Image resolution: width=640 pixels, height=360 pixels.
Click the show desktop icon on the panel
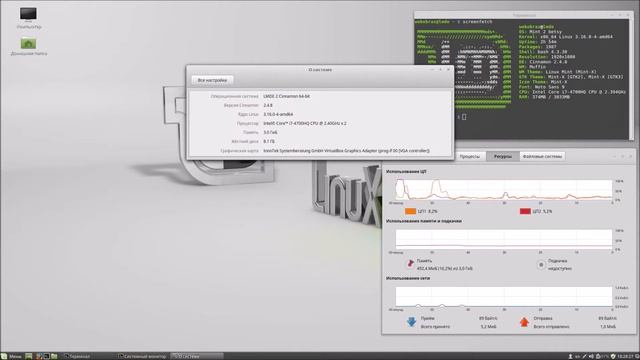tap(29, 356)
